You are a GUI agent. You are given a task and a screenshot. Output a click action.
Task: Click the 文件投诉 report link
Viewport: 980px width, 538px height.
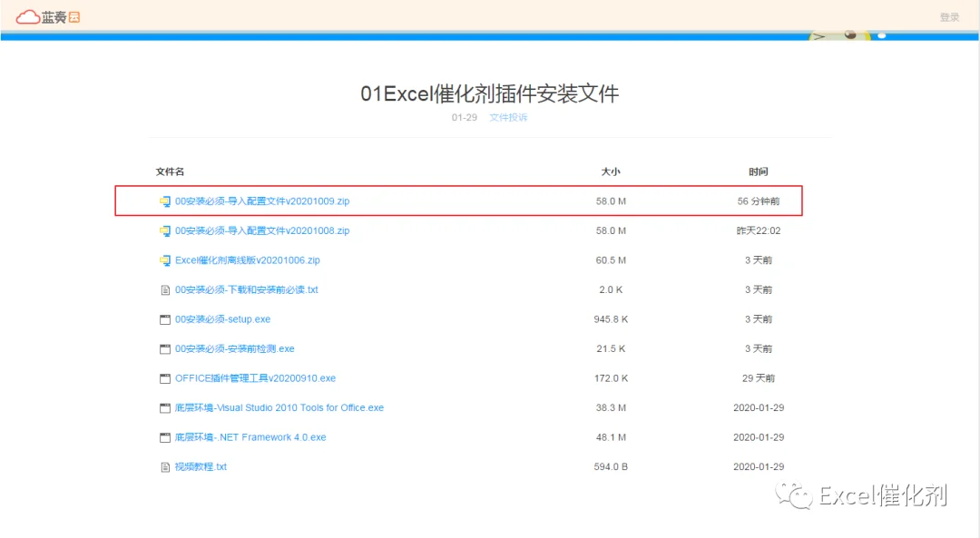click(x=508, y=117)
